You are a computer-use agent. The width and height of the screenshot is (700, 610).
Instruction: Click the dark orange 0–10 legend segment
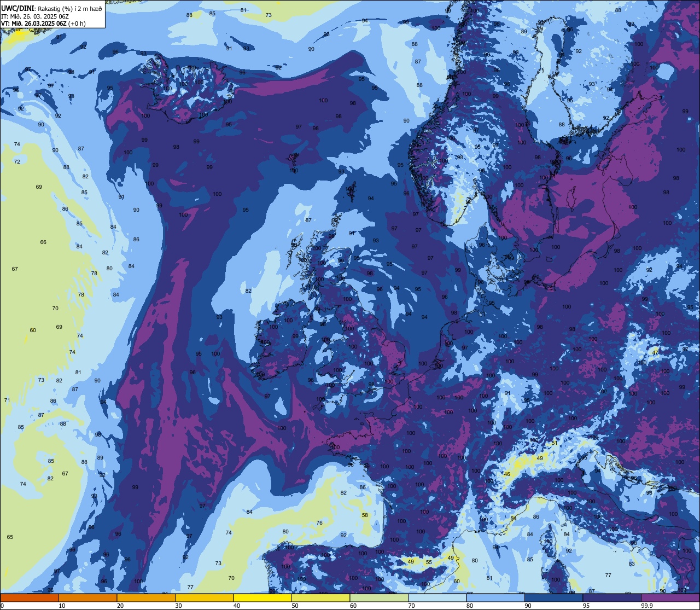[30, 597]
